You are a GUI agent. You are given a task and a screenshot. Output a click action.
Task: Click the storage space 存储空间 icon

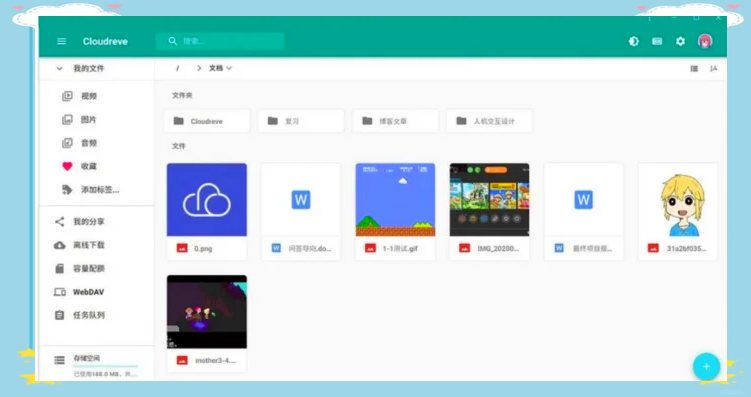click(x=59, y=360)
